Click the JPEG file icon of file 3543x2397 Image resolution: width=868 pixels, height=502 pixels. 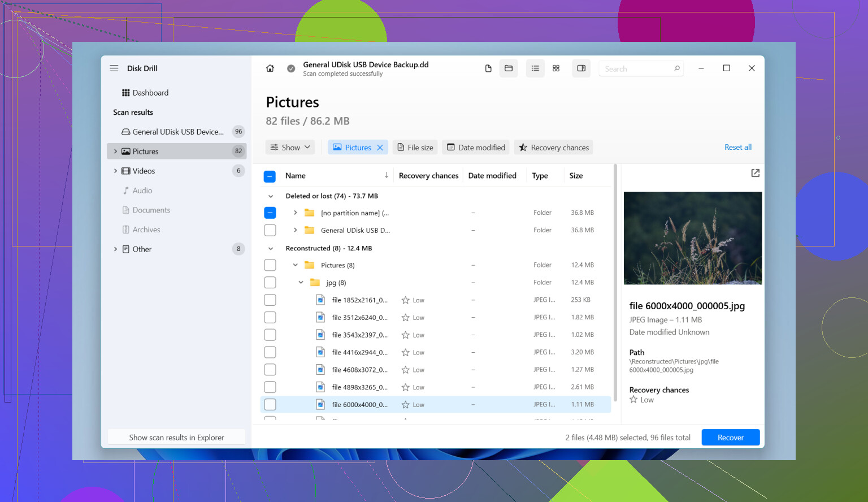tap(320, 335)
